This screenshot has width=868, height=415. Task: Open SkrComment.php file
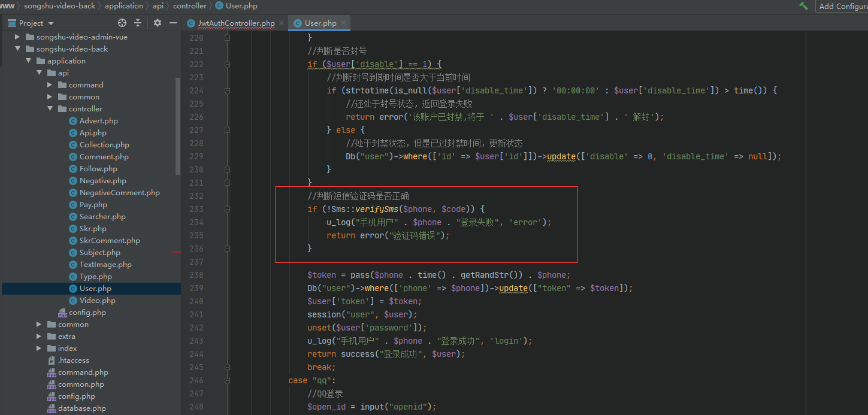(110, 241)
